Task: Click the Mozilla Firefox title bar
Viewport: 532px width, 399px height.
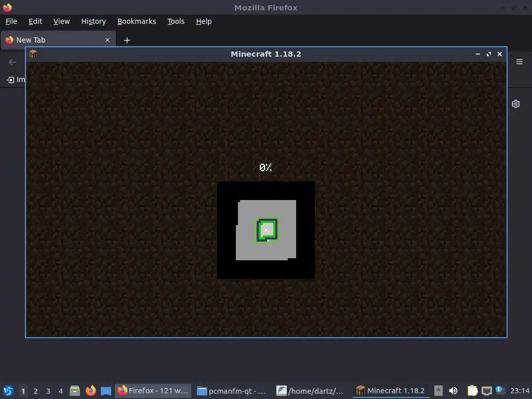Action: click(265, 7)
